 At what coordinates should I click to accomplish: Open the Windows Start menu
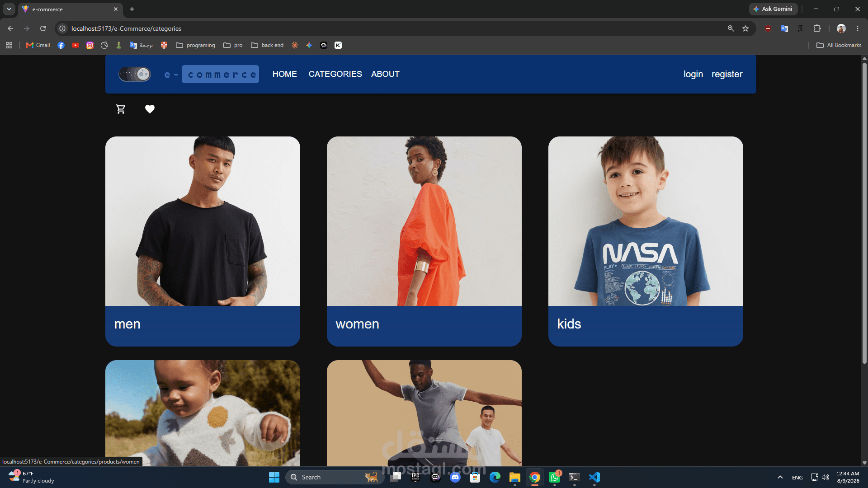pos(274,477)
